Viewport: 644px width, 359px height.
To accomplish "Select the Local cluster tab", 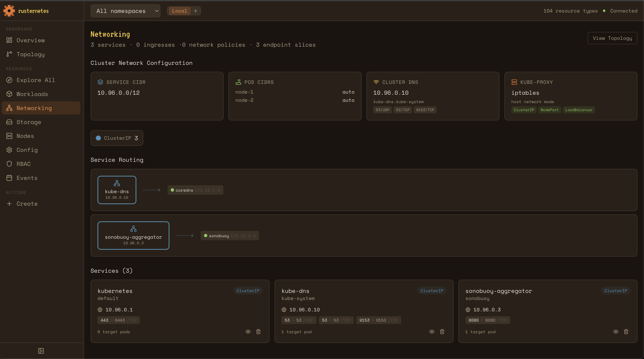I will (179, 11).
